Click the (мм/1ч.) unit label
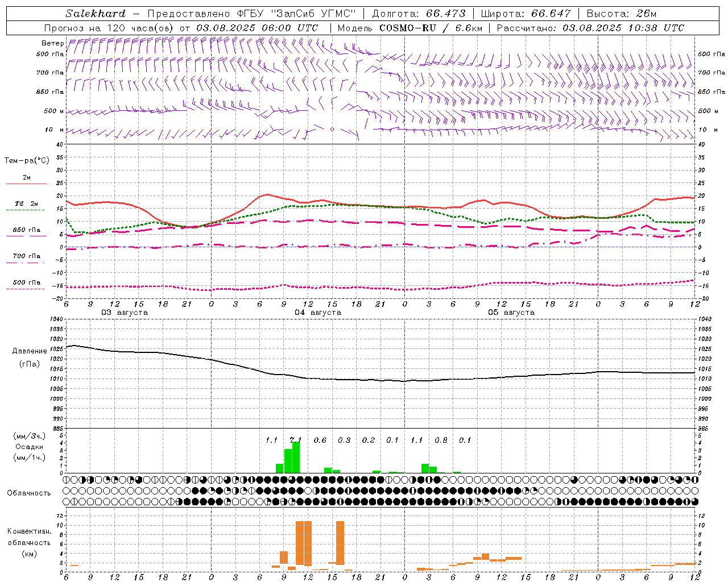Image resolution: width=728 pixels, height=582 pixels. pyautogui.click(x=30, y=458)
